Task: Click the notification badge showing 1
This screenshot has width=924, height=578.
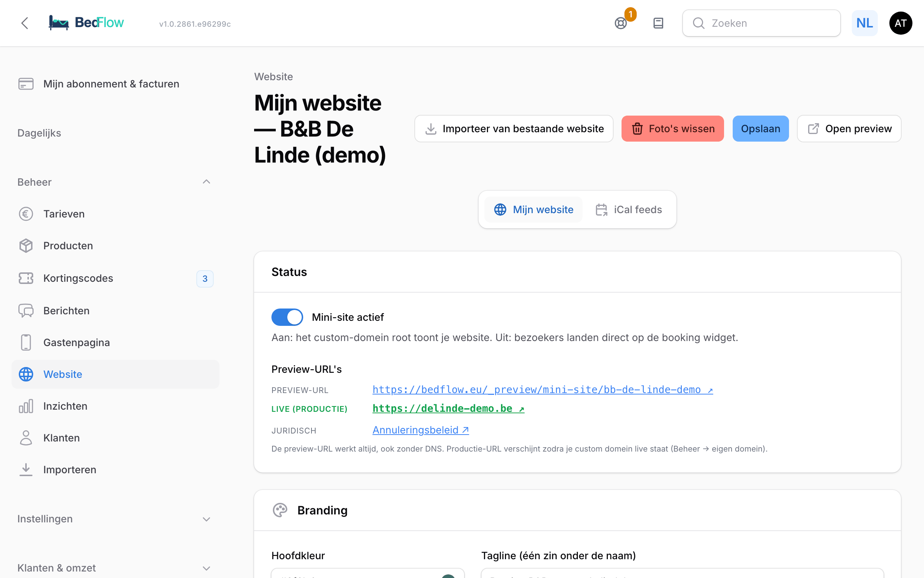Action: (631, 14)
